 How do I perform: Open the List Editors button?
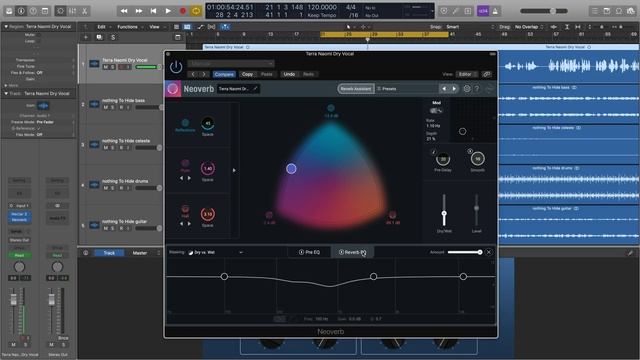595,11
